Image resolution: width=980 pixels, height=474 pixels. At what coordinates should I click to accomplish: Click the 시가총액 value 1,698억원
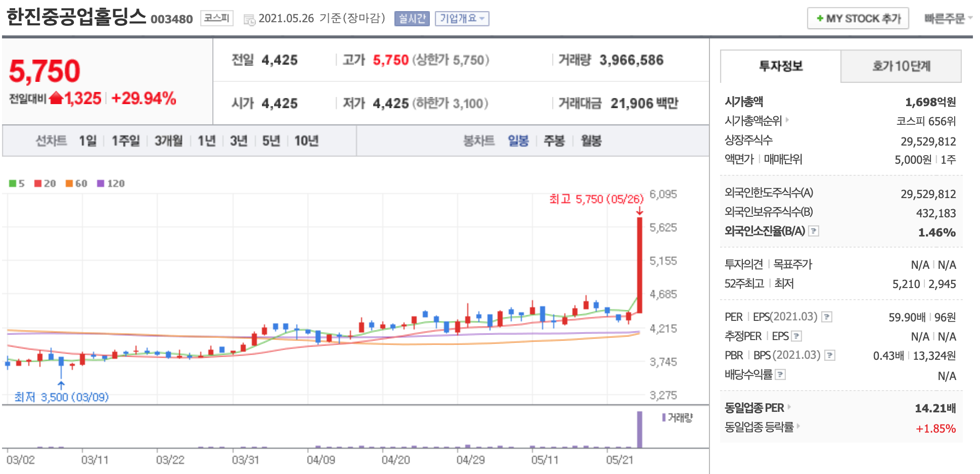[930, 102]
